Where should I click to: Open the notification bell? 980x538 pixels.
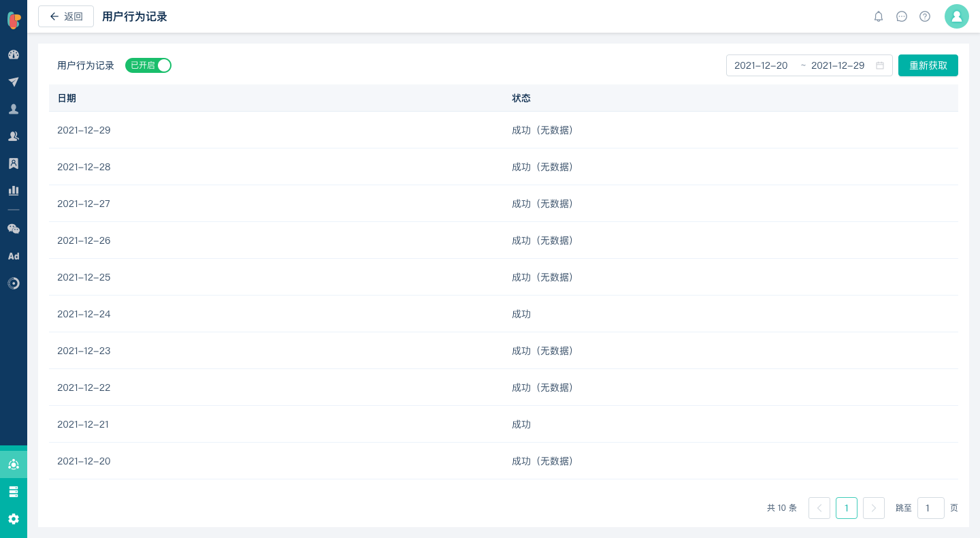[x=879, y=16]
